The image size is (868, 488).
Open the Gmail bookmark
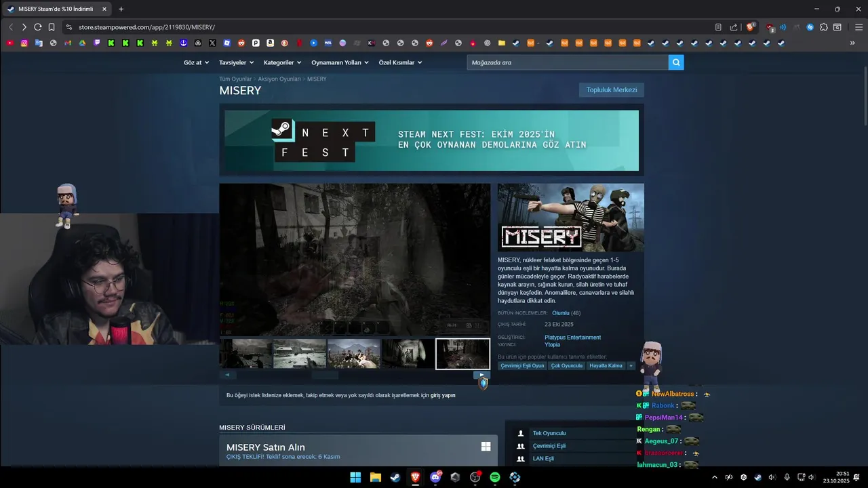68,43
